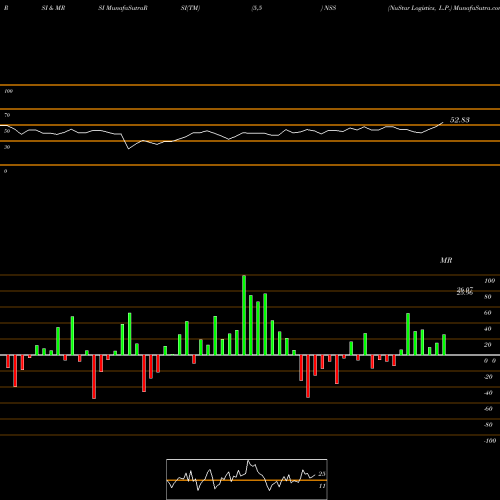This screenshot has height=500, width=500.
Task: Click the -20 label on the MR axis
Action: point(488,377)
